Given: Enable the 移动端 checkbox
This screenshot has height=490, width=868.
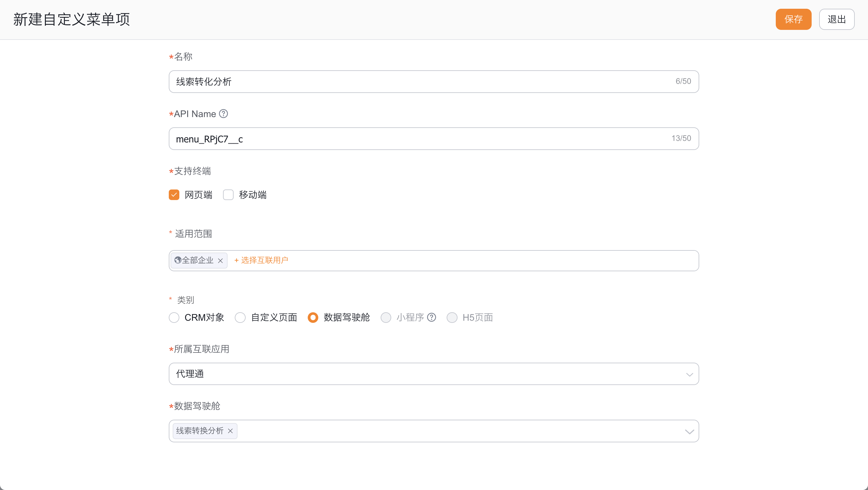Looking at the screenshot, I should pyautogui.click(x=228, y=195).
